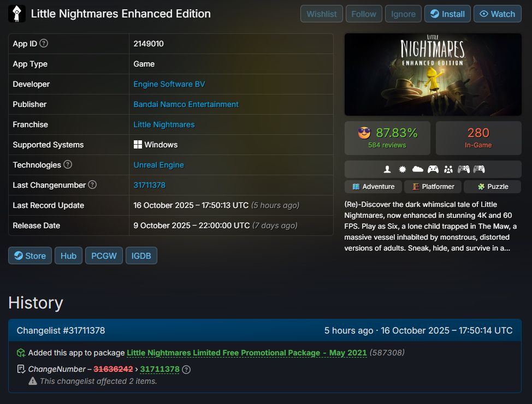Click the Franchise row label
Viewport: 532px width, 404px height.
pos(30,124)
